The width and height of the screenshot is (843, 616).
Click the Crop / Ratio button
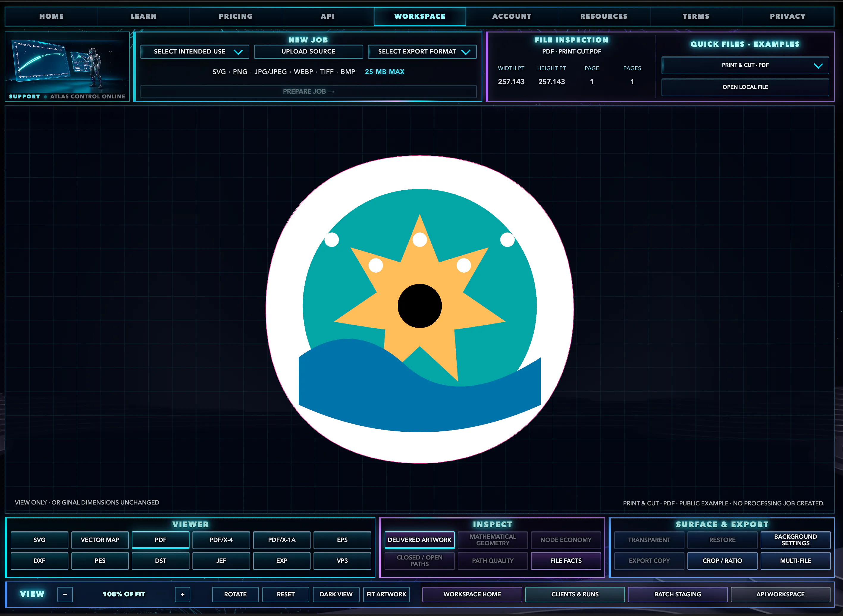click(x=722, y=561)
